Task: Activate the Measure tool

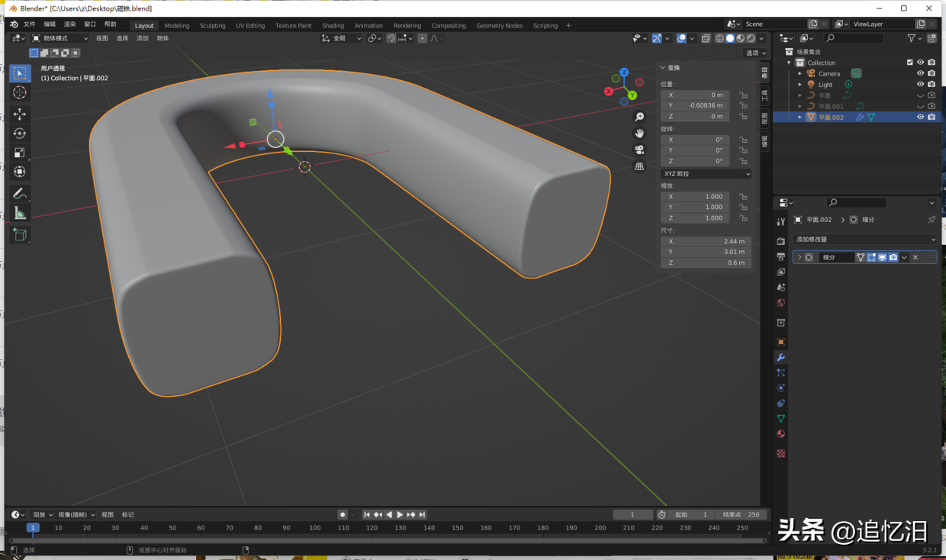Action: (19, 212)
